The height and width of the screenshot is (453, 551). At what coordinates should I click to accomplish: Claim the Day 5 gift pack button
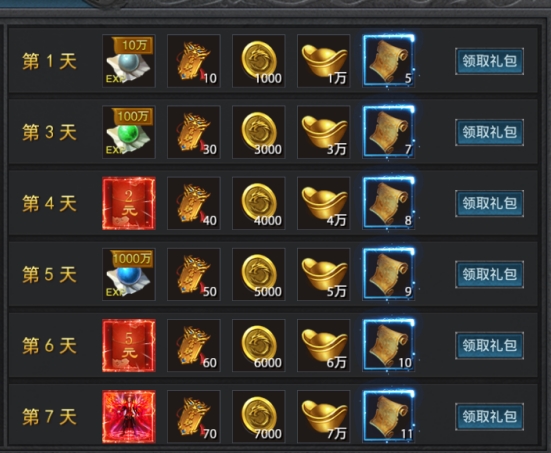coord(489,274)
